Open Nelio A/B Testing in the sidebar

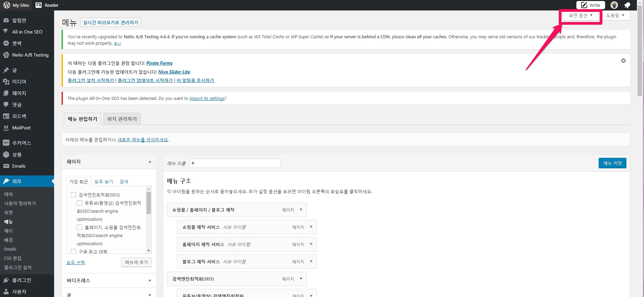27,55
